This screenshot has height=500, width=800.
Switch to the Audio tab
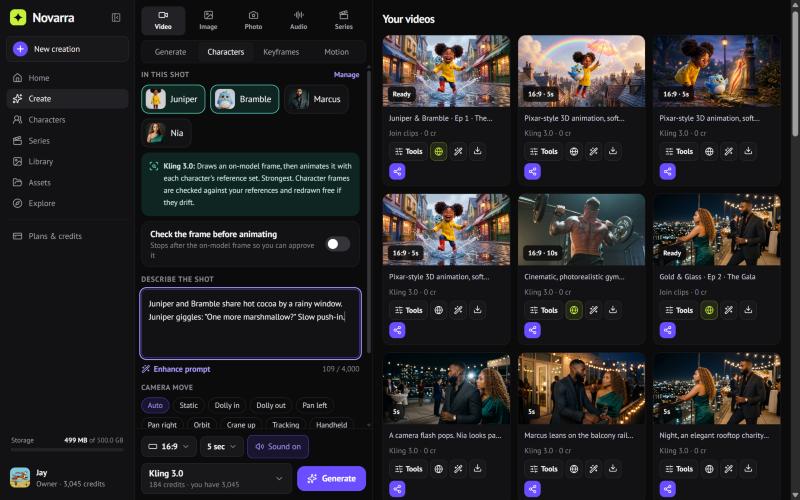[x=298, y=20]
